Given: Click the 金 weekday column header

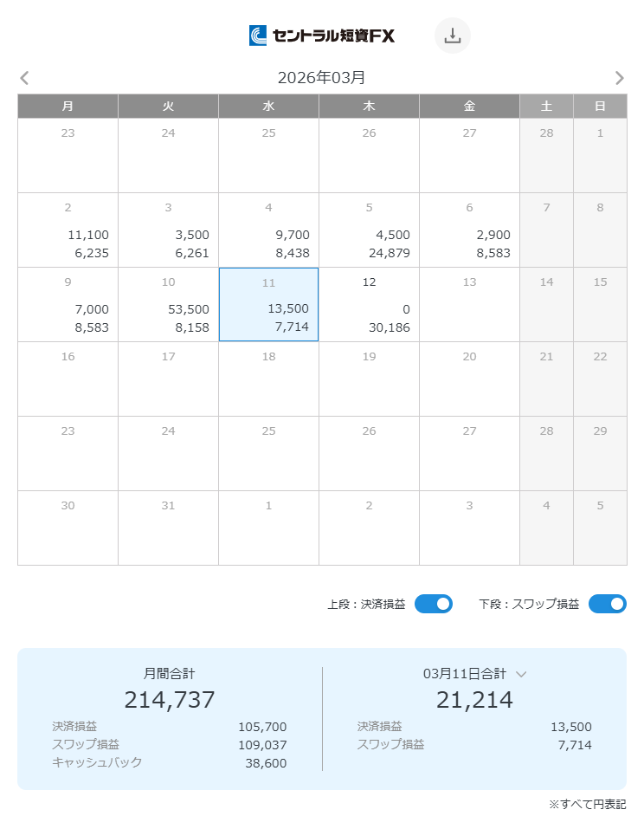Looking at the screenshot, I should [469, 107].
